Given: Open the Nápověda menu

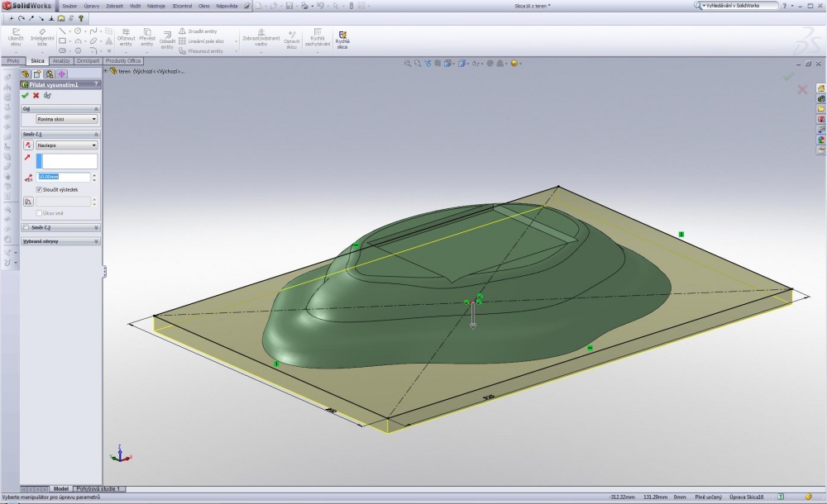Looking at the screenshot, I should pyautogui.click(x=227, y=6).
